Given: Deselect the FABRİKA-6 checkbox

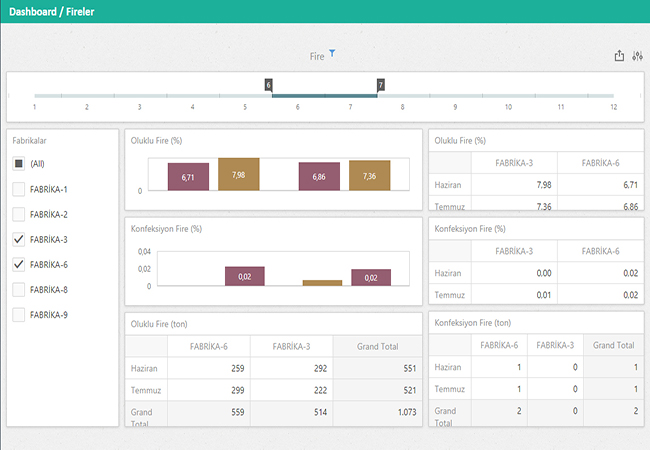Looking at the screenshot, I should tap(18, 265).
